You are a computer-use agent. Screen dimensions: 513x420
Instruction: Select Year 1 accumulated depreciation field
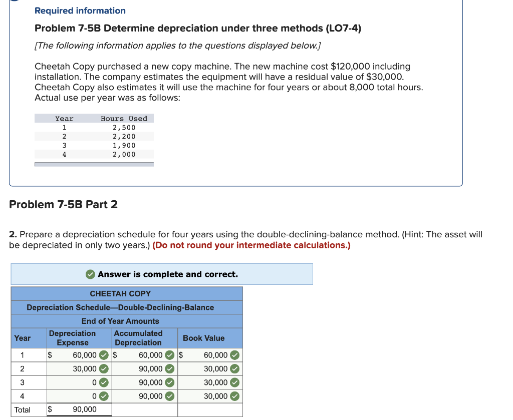pos(145,355)
